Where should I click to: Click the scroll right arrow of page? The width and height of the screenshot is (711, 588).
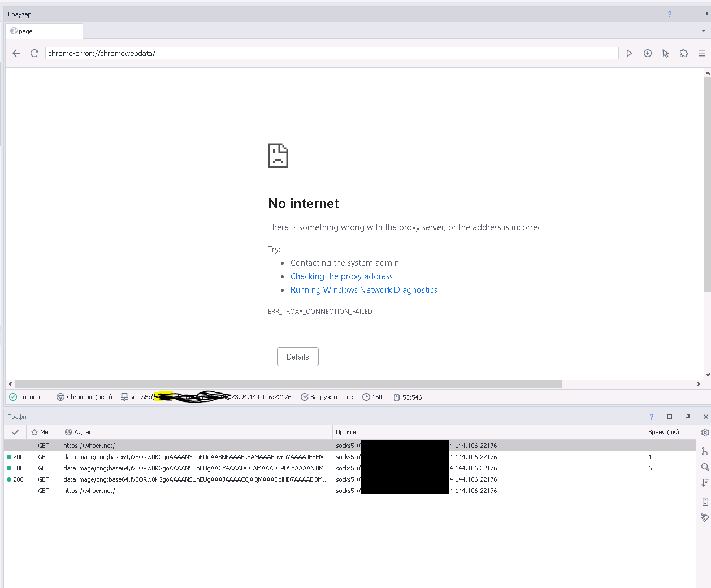(x=699, y=384)
